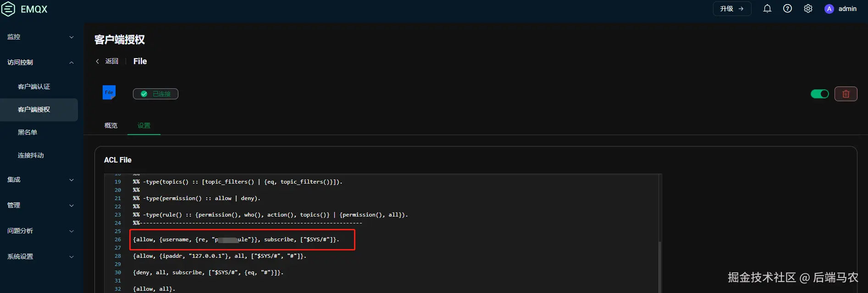This screenshot has width=868, height=293.
Task: Select the 设置 tab
Action: (144, 125)
